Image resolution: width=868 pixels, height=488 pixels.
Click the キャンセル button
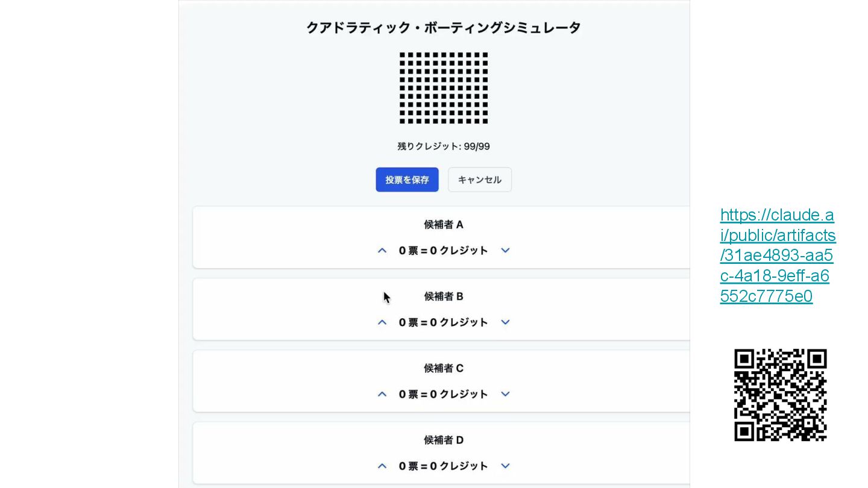pyautogui.click(x=480, y=180)
